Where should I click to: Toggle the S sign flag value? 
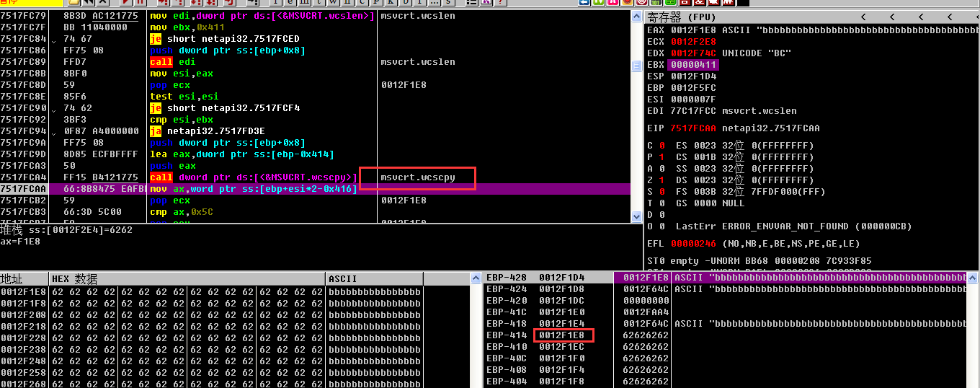[x=661, y=192]
